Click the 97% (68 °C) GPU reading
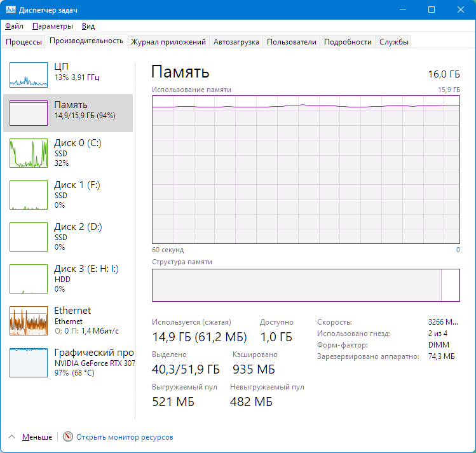The image size is (476, 453). coord(74,373)
